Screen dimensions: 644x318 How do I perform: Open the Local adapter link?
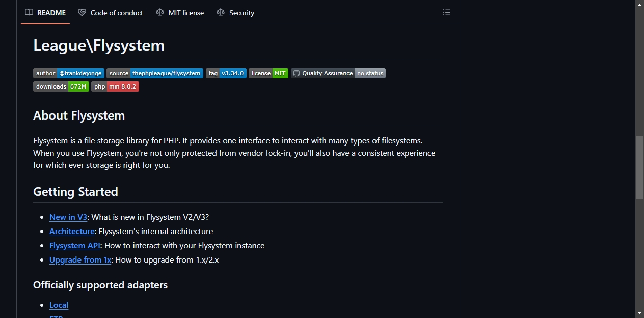point(59,305)
